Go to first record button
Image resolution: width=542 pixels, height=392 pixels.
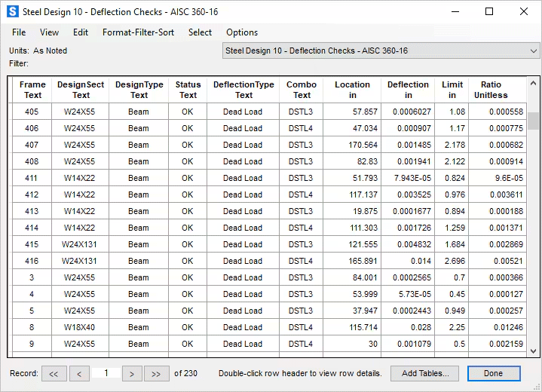click(x=54, y=373)
